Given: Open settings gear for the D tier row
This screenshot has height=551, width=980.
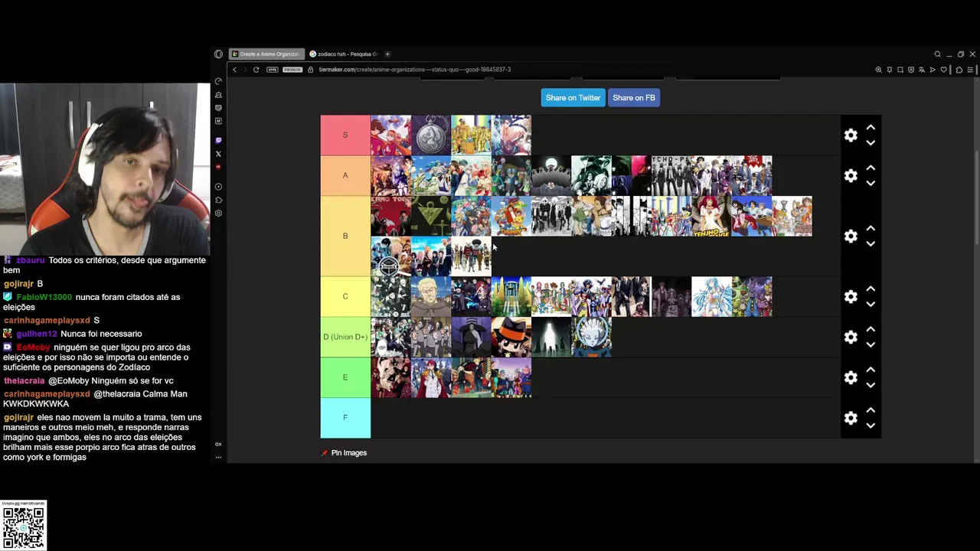Looking at the screenshot, I should click(851, 337).
